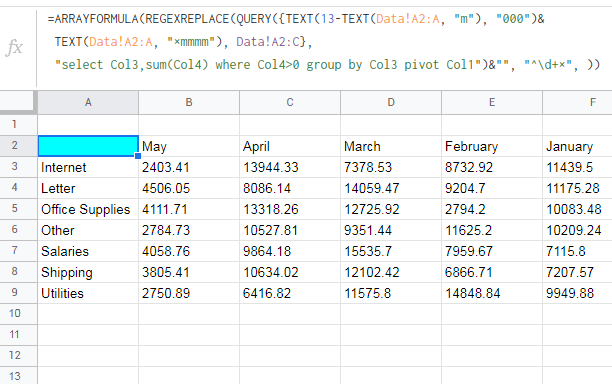
Task: Click cell with value 10209.24
Action: point(578,230)
